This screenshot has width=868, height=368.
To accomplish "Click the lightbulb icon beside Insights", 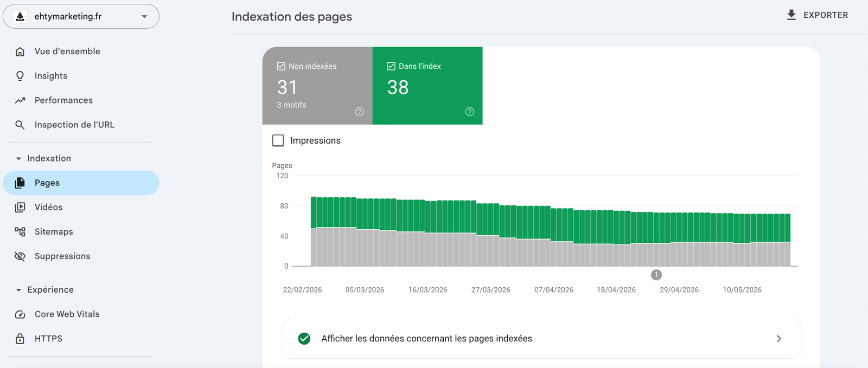I will tap(20, 76).
